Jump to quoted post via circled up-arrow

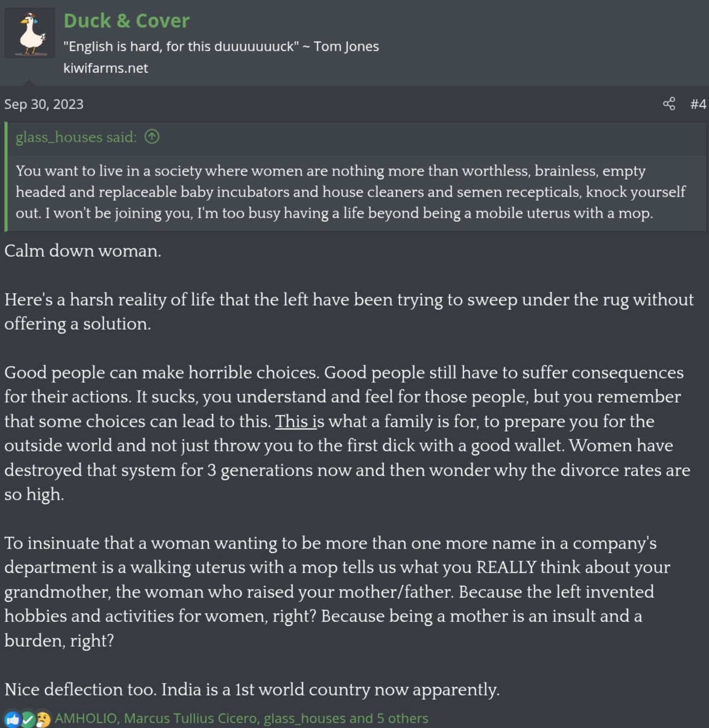152,137
